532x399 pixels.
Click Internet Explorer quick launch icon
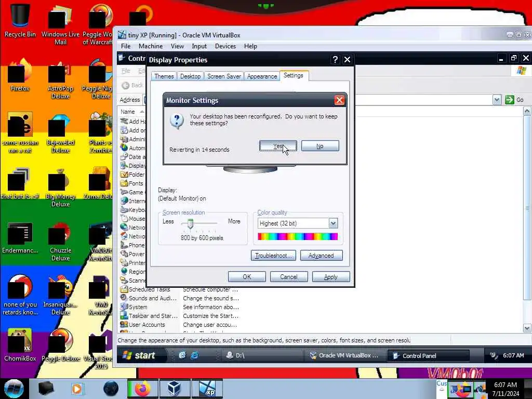coord(195,355)
